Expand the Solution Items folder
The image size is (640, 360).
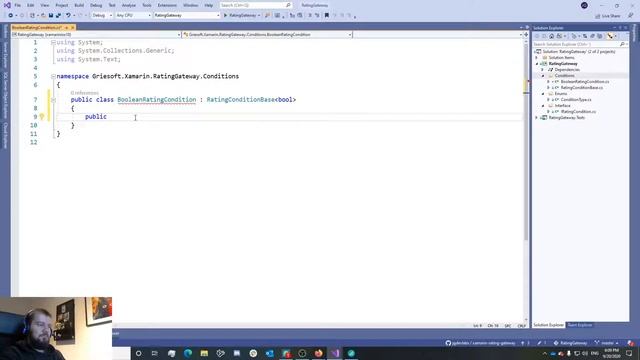point(537,58)
